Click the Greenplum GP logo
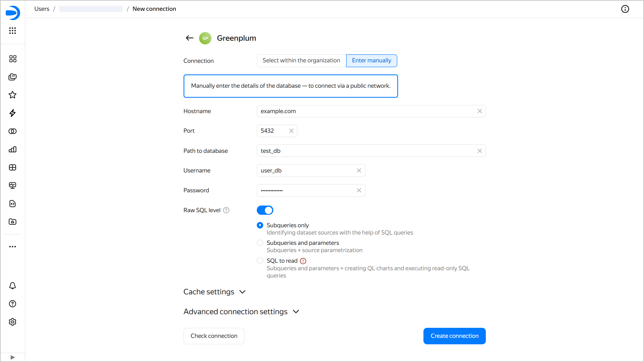Image resolution: width=644 pixels, height=362 pixels. tap(205, 38)
